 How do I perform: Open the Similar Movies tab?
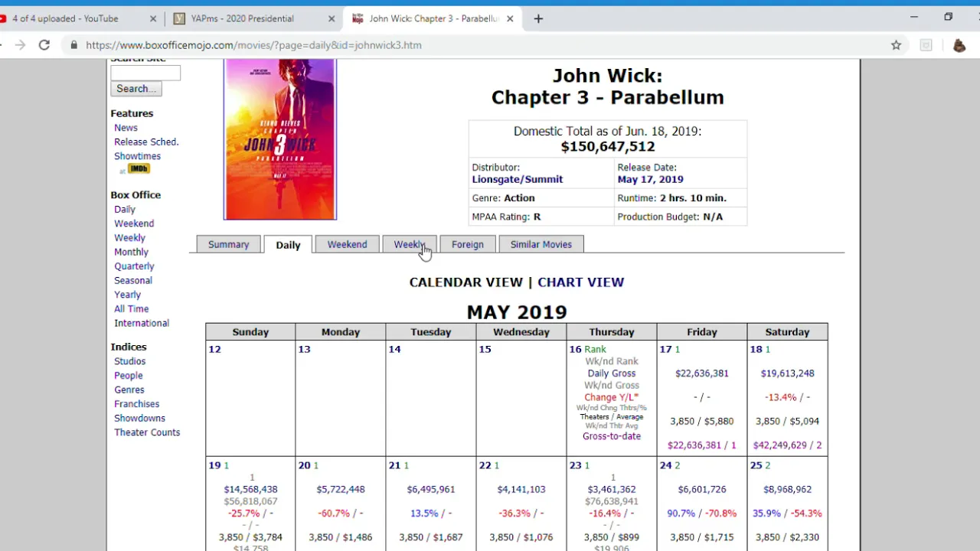tap(541, 244)
